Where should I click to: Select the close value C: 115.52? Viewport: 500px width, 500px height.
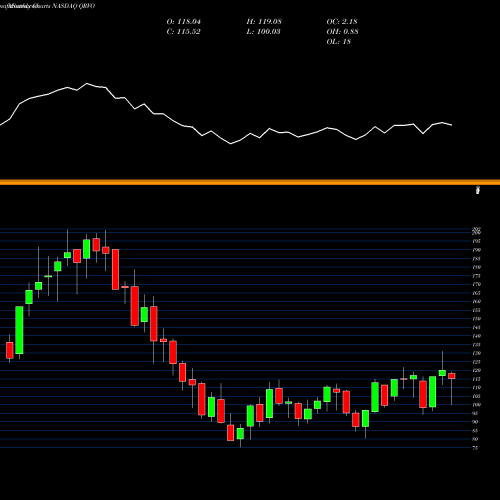click(184, 32)
